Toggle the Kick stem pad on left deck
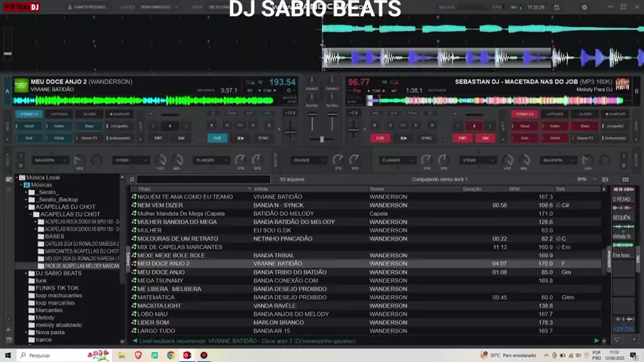644x362 pixels. 29,138
